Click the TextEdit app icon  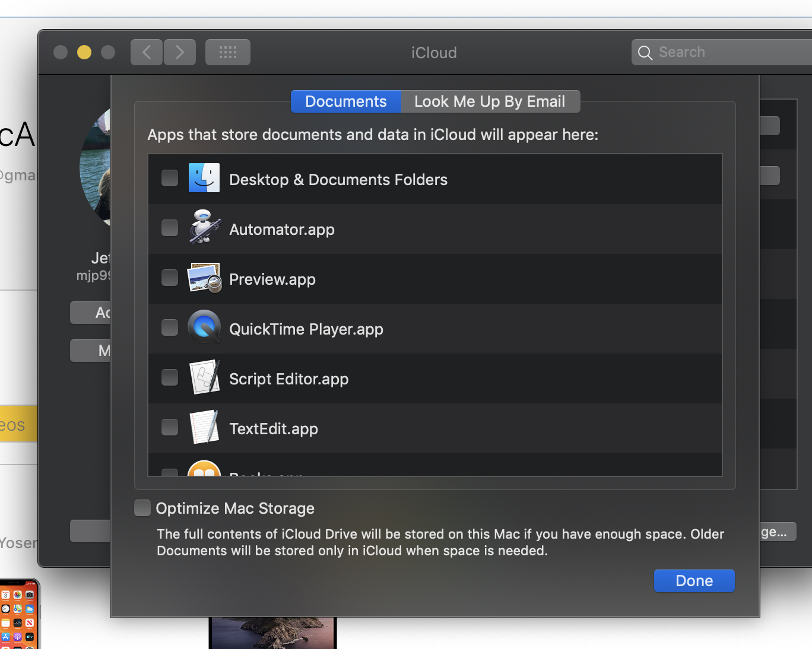coord(204,427)
